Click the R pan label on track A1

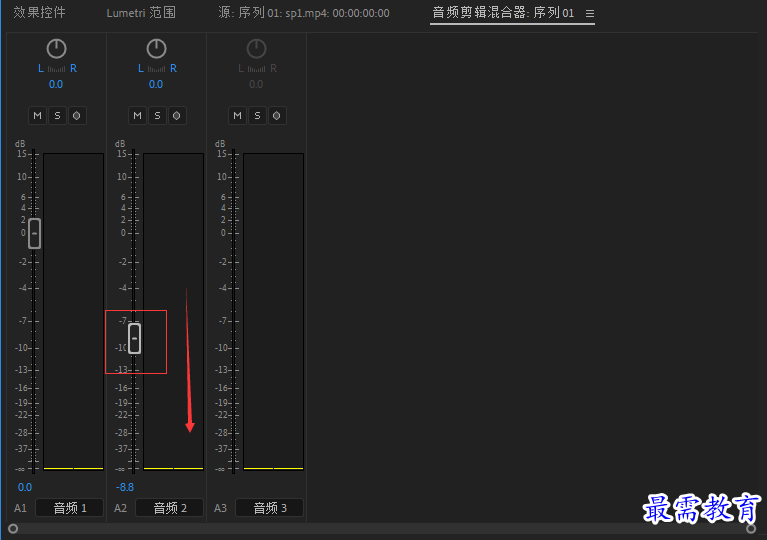(73, 68)
